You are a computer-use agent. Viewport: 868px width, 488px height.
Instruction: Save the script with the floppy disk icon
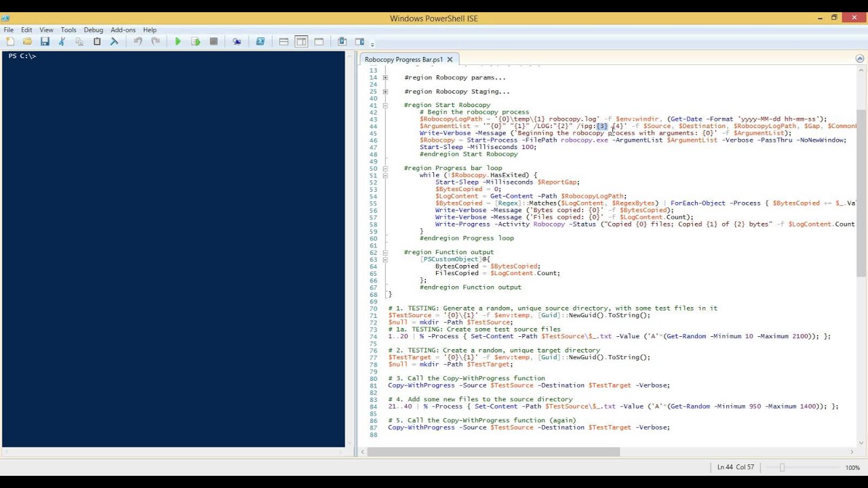(x=45, y=41)
